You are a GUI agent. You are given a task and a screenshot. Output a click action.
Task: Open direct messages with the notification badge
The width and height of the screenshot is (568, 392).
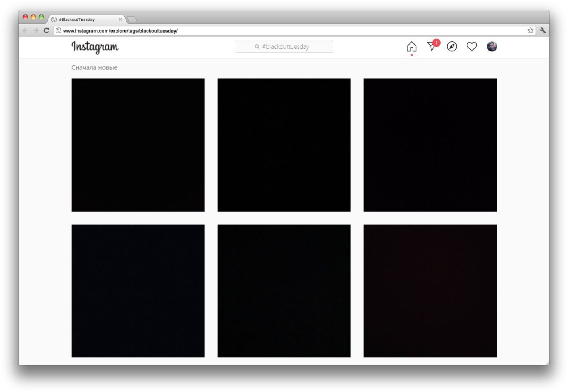point(432,46)
